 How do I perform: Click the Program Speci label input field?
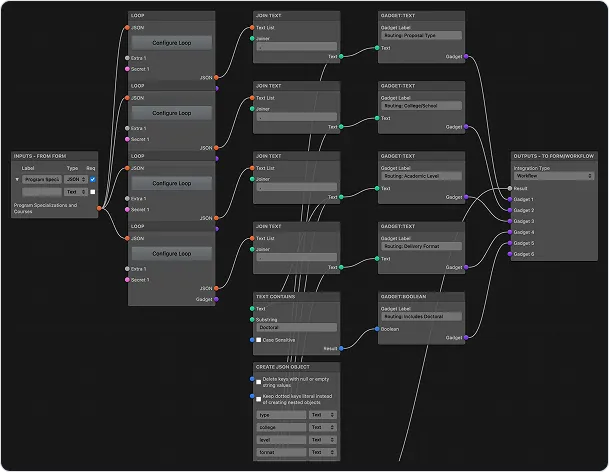[x=42, y=179]
